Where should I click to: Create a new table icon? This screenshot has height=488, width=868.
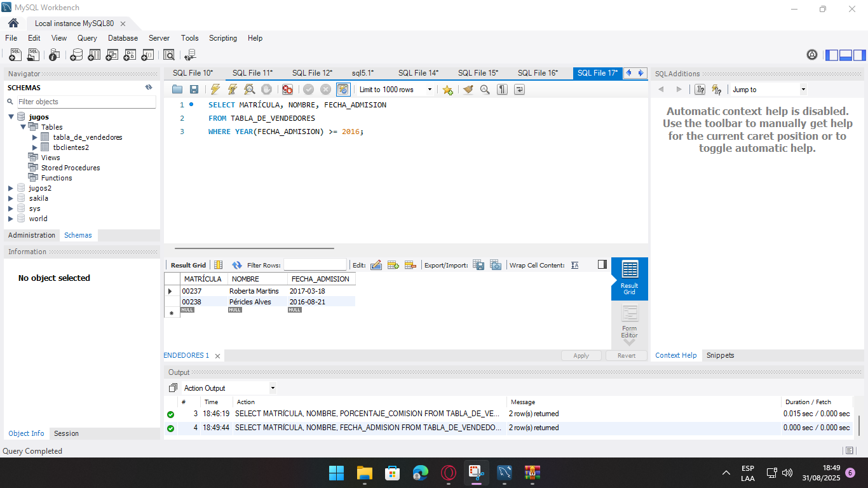pyautogui.click(x=94, y=55)
